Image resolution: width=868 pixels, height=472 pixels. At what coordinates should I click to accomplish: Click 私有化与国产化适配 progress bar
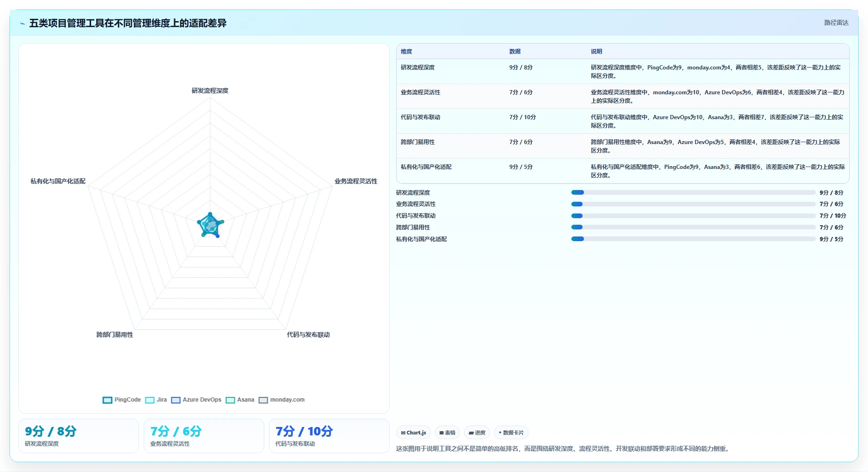point(693,239)
